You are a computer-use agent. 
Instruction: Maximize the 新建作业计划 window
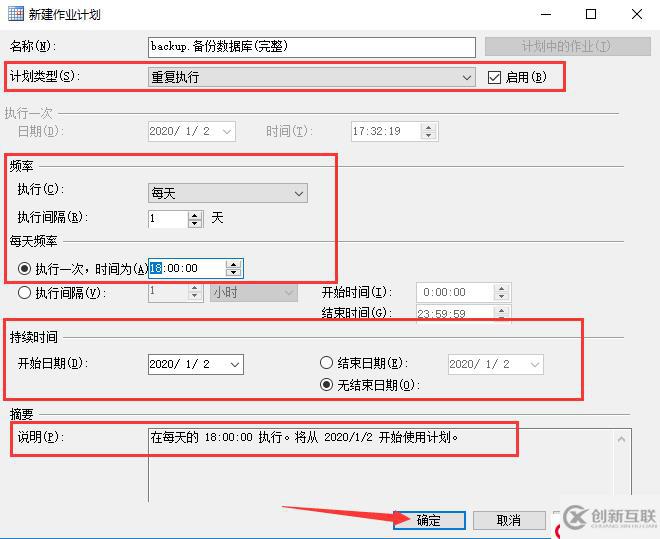coord(591,14)
